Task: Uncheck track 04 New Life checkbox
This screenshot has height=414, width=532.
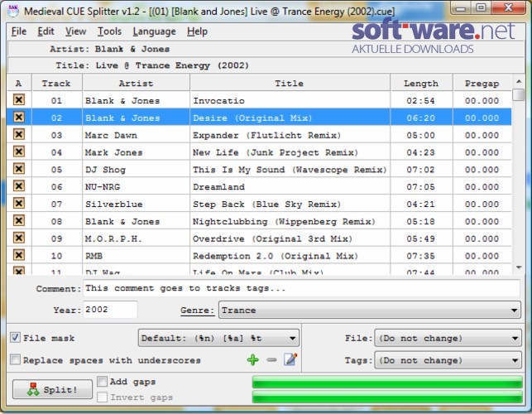Action: (x=19, y=152)
